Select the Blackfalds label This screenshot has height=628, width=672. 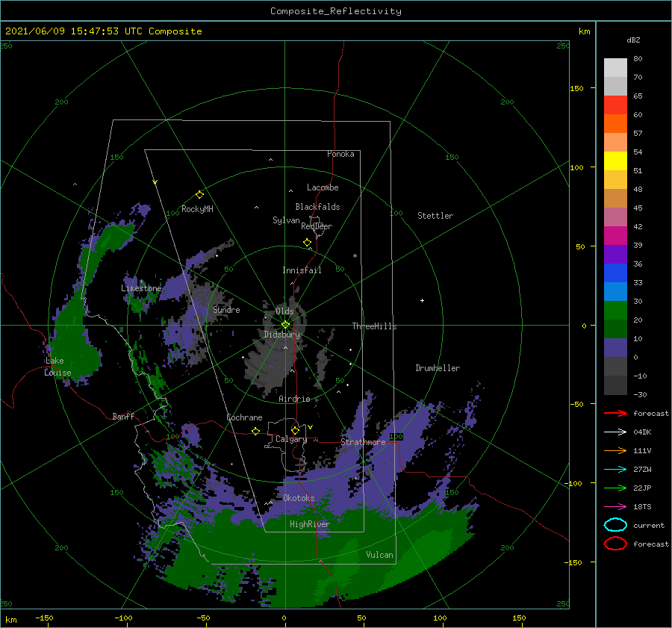[317, 207]
